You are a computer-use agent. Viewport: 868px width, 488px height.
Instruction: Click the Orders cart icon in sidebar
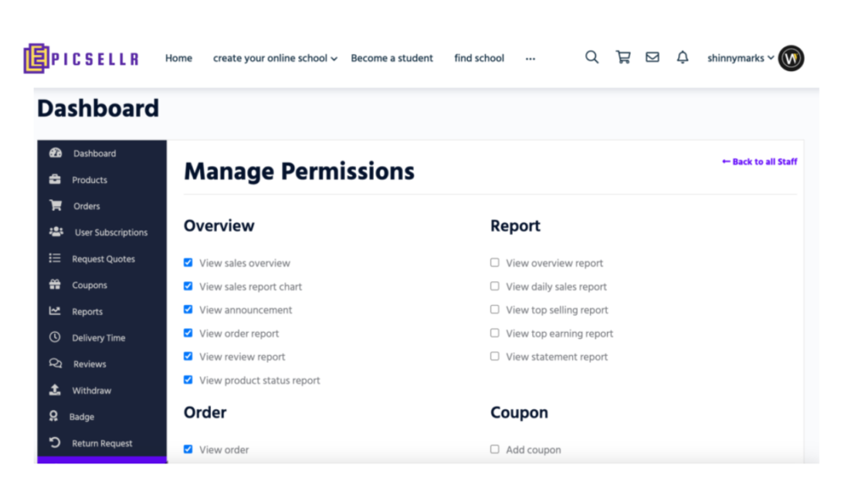tap(55, 205)
